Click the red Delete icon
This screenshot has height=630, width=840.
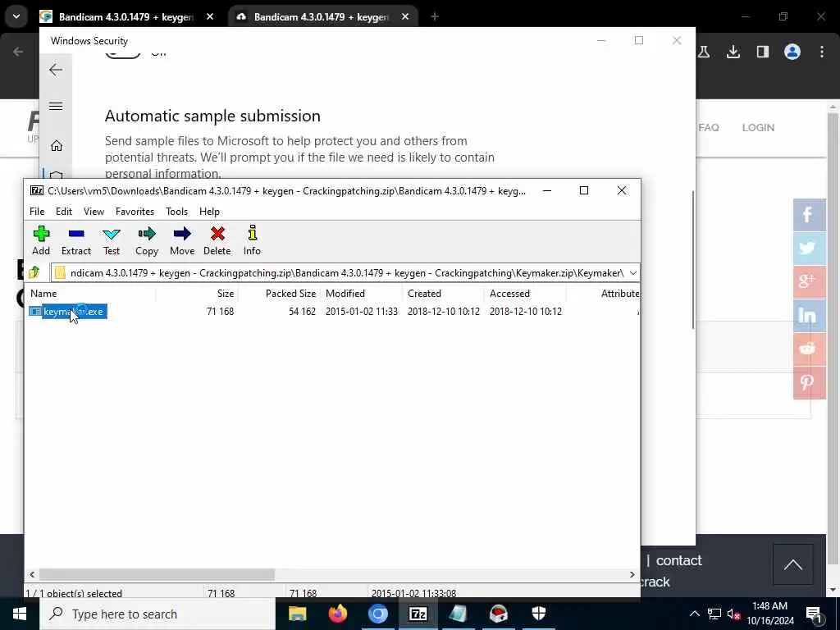coord(217,240)
